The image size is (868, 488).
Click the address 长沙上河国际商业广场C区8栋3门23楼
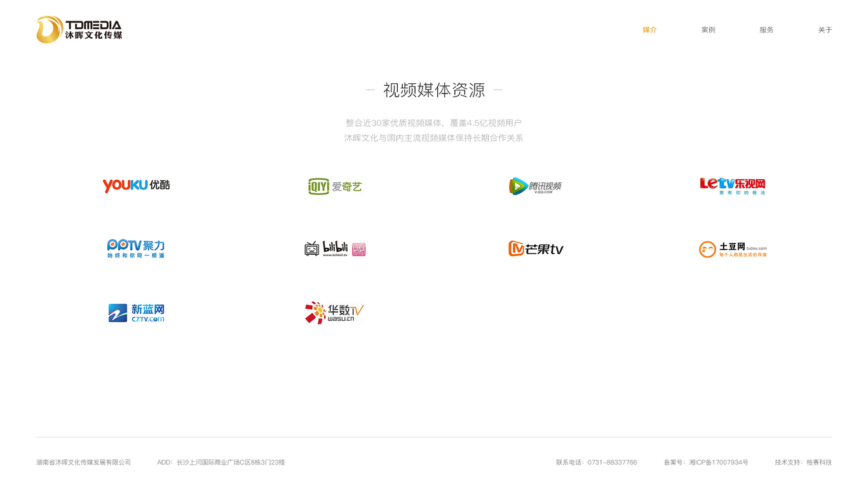tap(231, 463)
